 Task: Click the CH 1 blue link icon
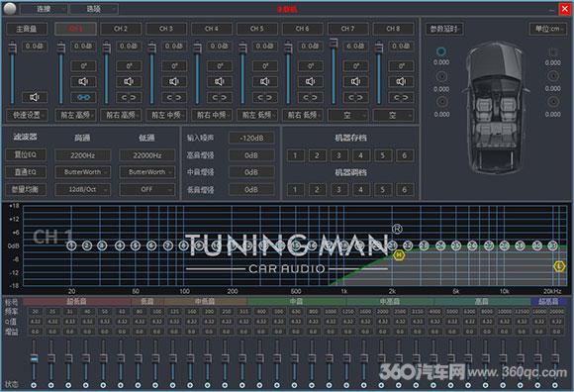tap(83, 97)
